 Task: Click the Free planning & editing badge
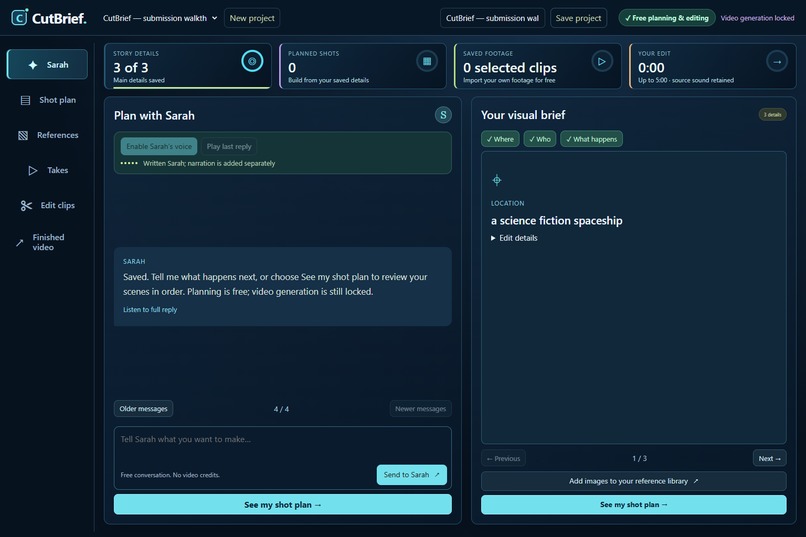[667, 18]
